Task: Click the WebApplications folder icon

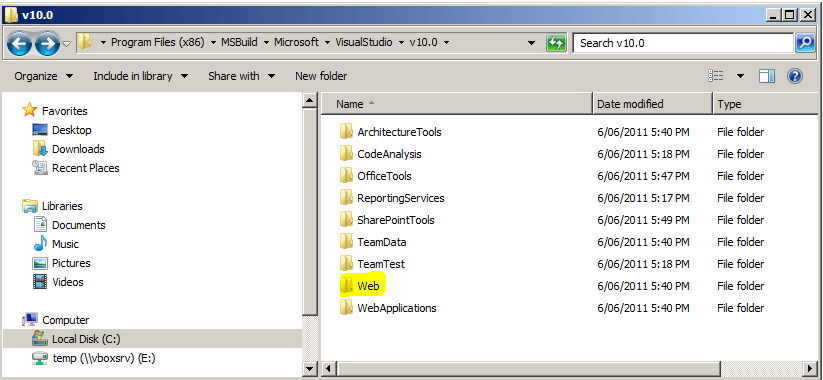Action: point(346,308)
